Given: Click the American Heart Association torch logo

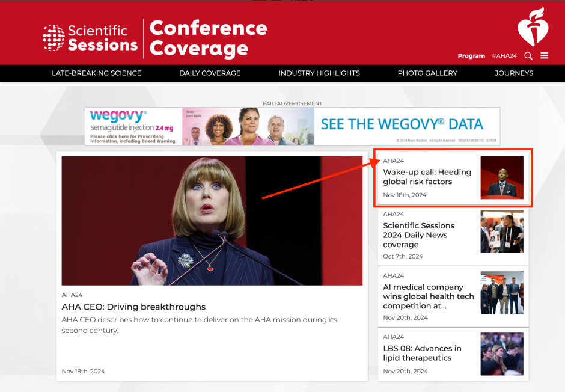Looking at the screenshot, I should tap(533, 26).
